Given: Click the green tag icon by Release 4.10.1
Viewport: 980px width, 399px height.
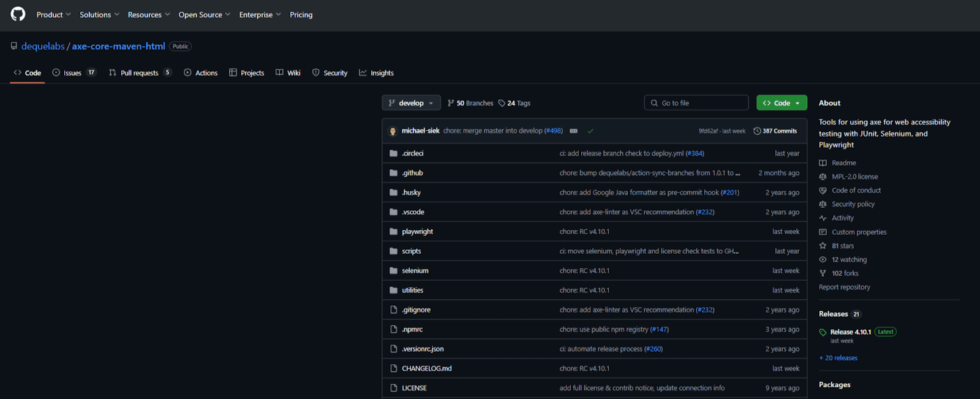Looking at the screenshot, I should [x=823, y=333].
